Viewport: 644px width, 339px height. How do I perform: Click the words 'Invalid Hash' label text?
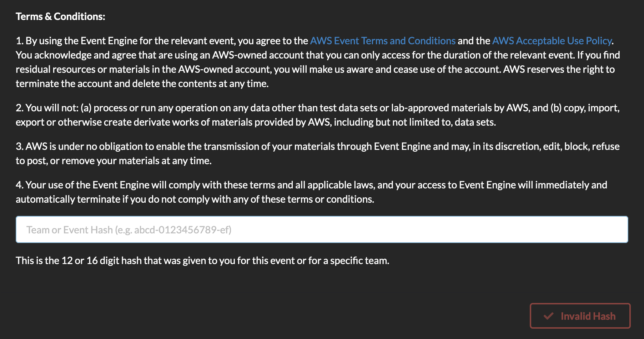[x=588, y=316]
